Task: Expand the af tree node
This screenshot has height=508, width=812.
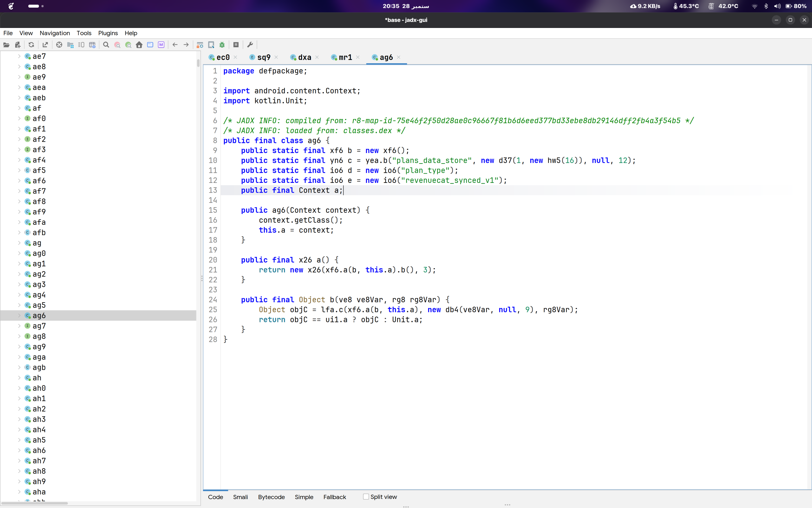Action: click(19, 108)
